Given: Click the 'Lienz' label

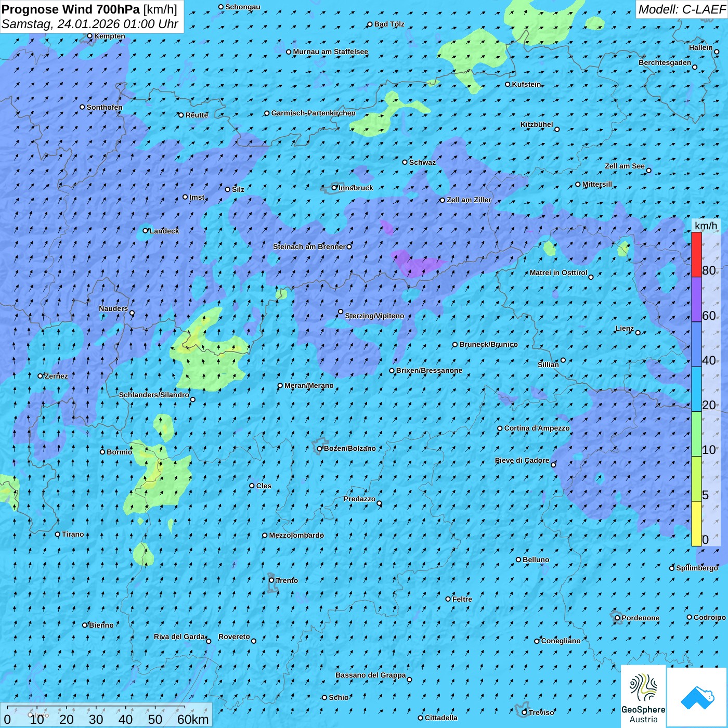Looking at the screenshot, I should point(625,328).
